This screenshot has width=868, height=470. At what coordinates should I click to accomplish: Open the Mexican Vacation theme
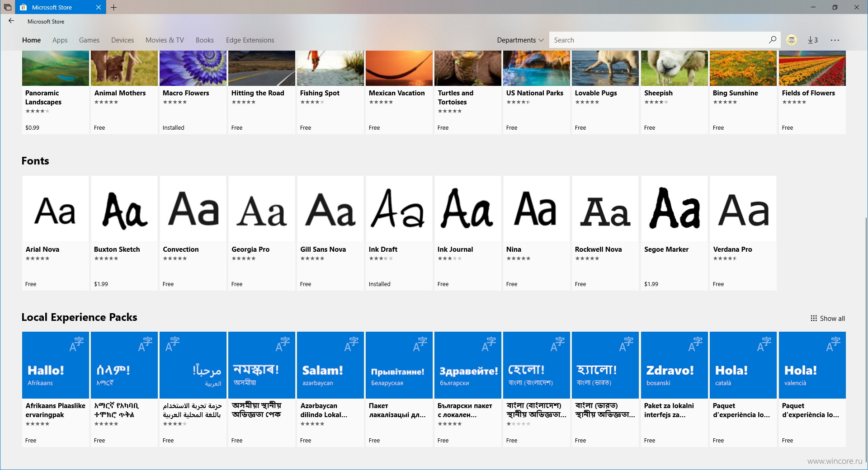(399, 92)
